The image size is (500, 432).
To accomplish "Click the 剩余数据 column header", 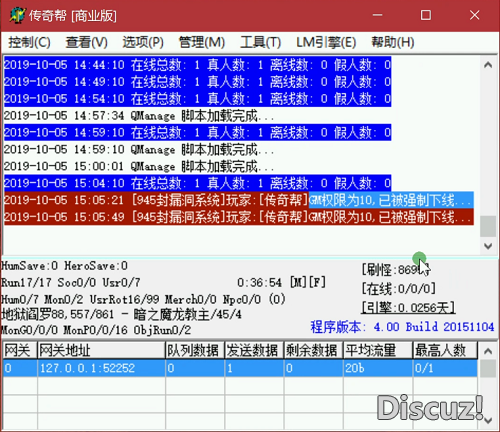I will (x=314, y=350).
